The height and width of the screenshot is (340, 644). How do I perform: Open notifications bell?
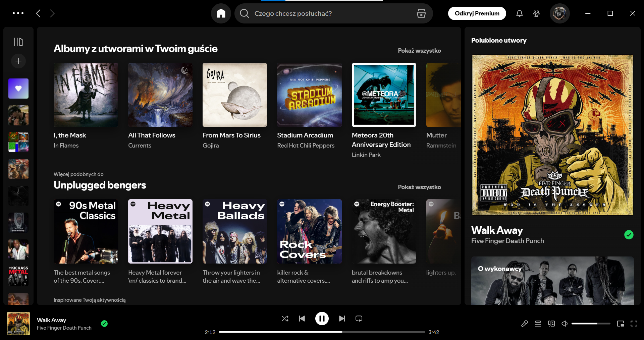[519, 13]
